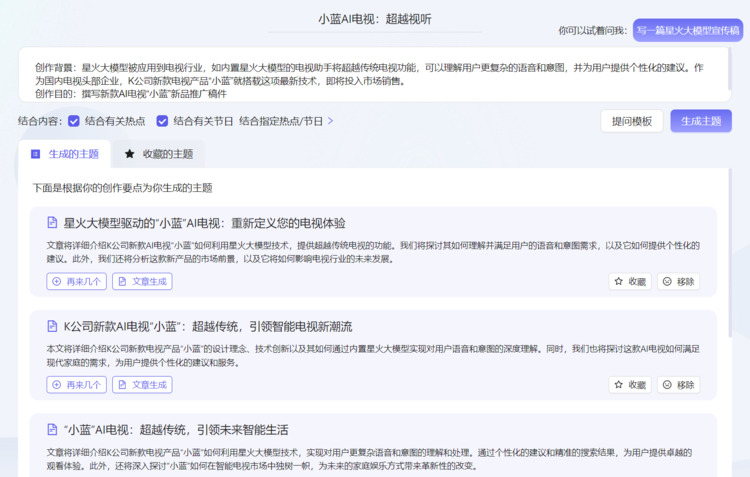Switch to the 生成的主题 tab
The image size is (750, 477).
click(x=65, y=154)
